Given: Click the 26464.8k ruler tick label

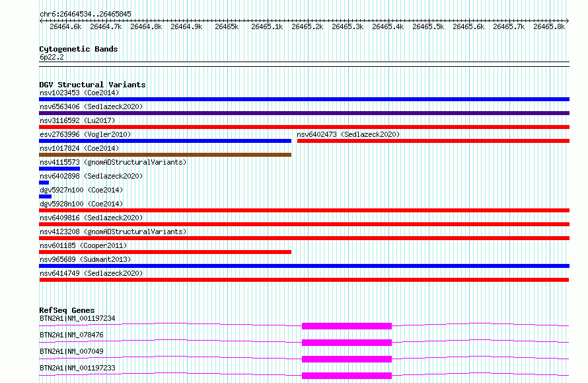Looking at the screenshot, I should (146, 26).
